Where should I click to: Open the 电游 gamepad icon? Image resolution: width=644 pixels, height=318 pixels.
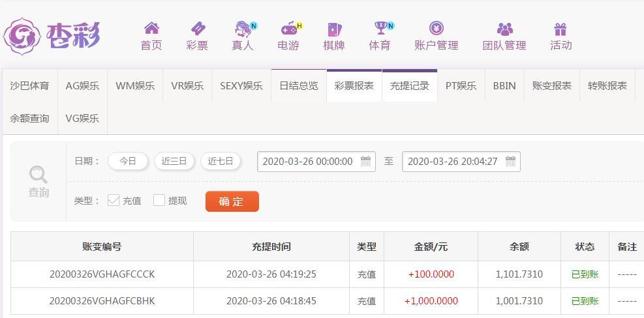click(289, 29)
